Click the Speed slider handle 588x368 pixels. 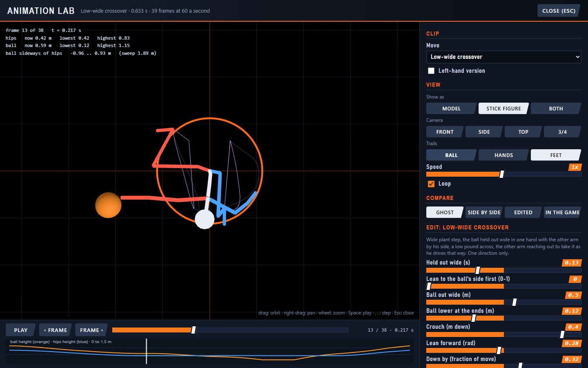(502, 174)
